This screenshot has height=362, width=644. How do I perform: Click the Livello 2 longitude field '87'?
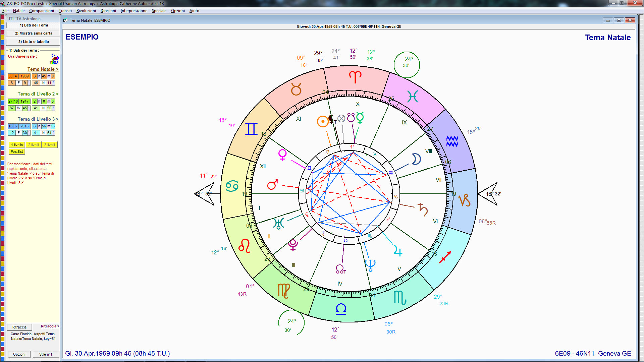coord(12,108)
